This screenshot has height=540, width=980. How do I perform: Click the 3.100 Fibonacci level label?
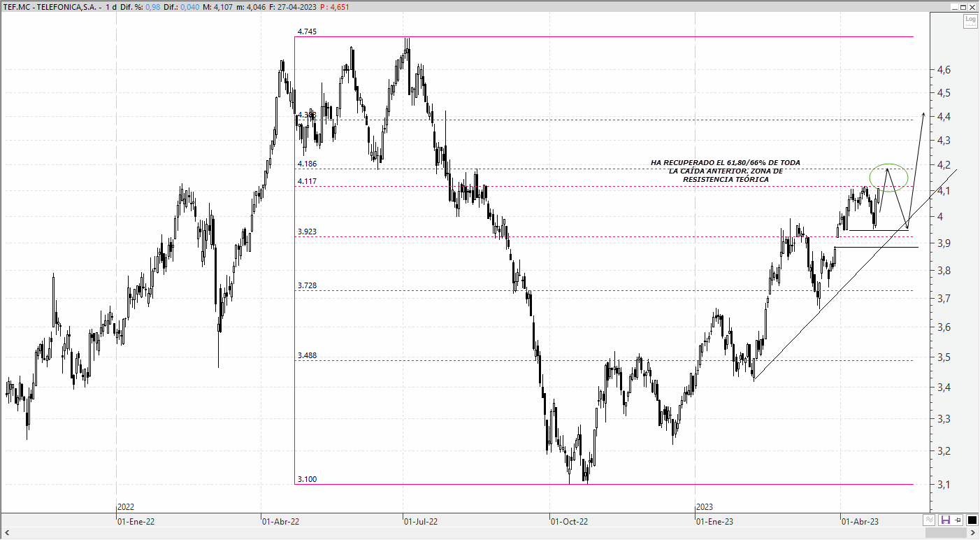(x=307, y=479)
